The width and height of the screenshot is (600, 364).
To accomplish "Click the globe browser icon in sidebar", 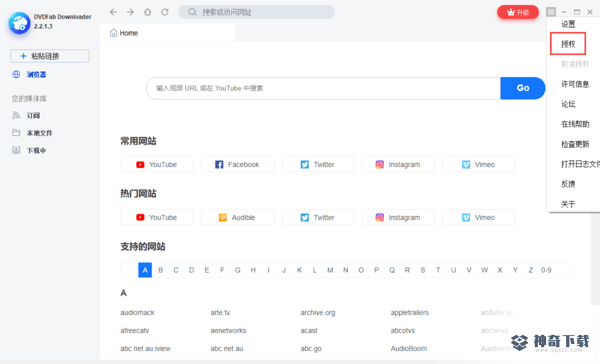I will click(x=16, y=74).
